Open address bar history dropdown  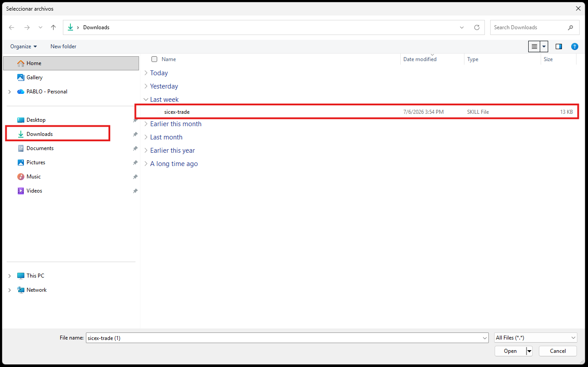(x=462, y=27)
